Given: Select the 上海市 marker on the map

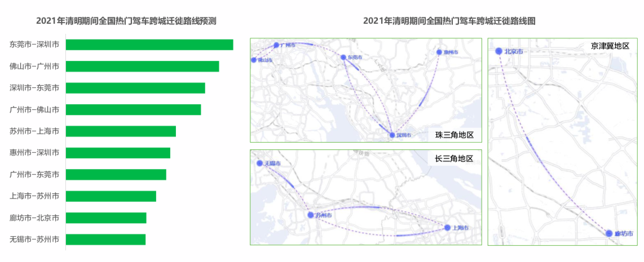Looking at the screenshot, I should 447,228.
